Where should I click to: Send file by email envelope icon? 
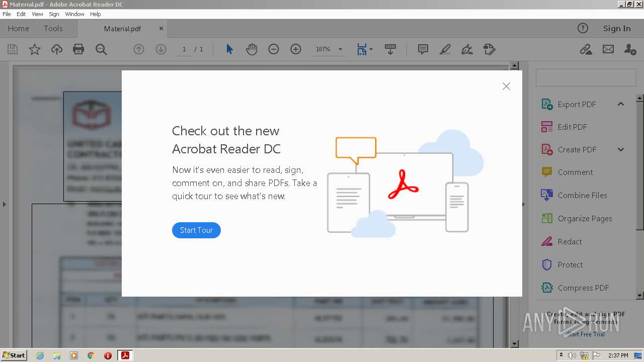click(608, 49)
